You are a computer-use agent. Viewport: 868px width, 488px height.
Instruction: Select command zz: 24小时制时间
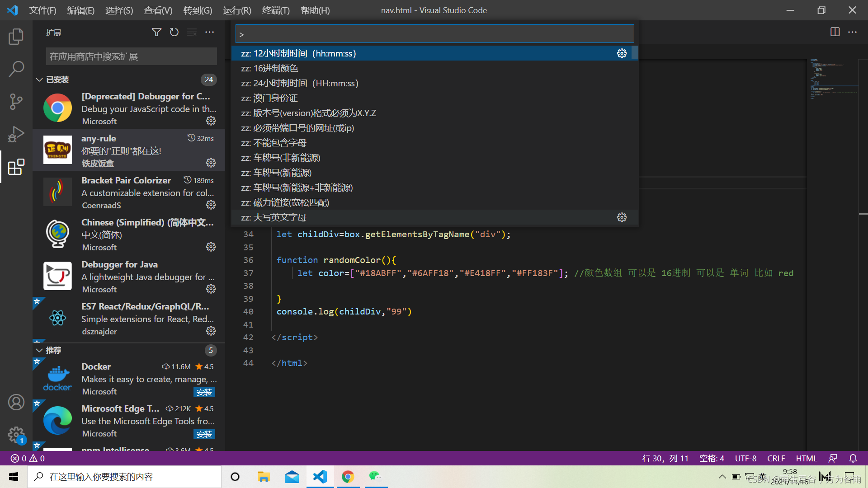tap(434, 83)
